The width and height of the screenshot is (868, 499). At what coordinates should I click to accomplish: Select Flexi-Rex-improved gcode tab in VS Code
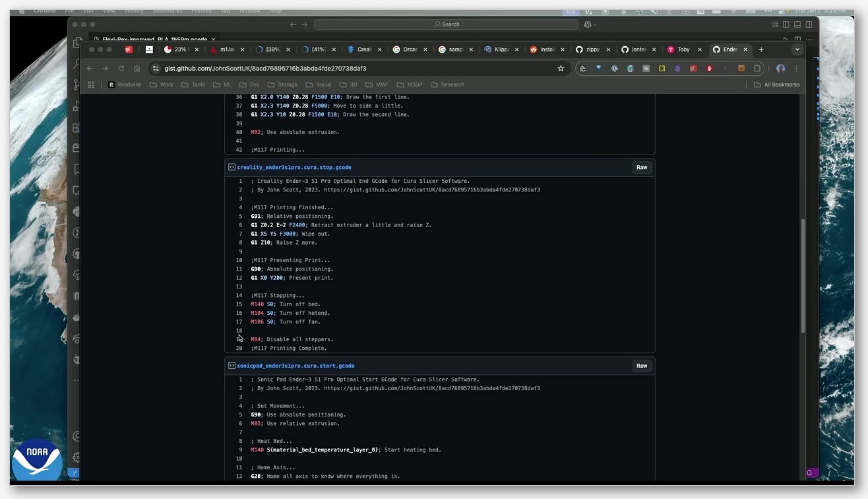click(154, 40)
